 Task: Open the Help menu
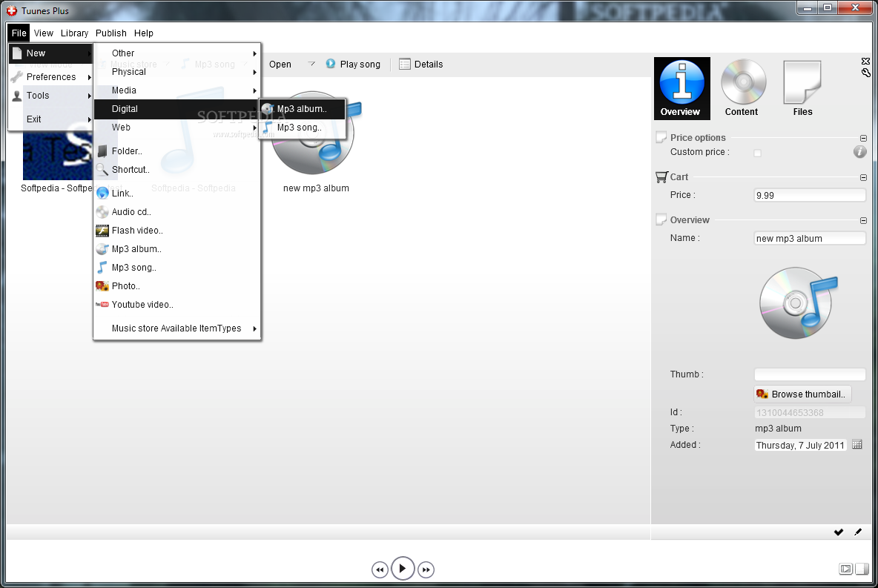tap(143, 33)
